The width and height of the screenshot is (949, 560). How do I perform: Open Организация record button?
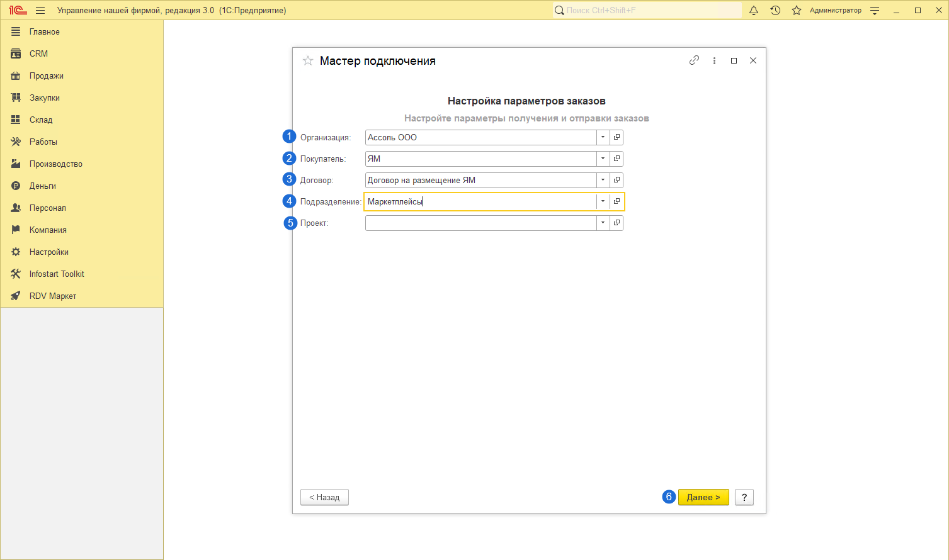[617, 137]
